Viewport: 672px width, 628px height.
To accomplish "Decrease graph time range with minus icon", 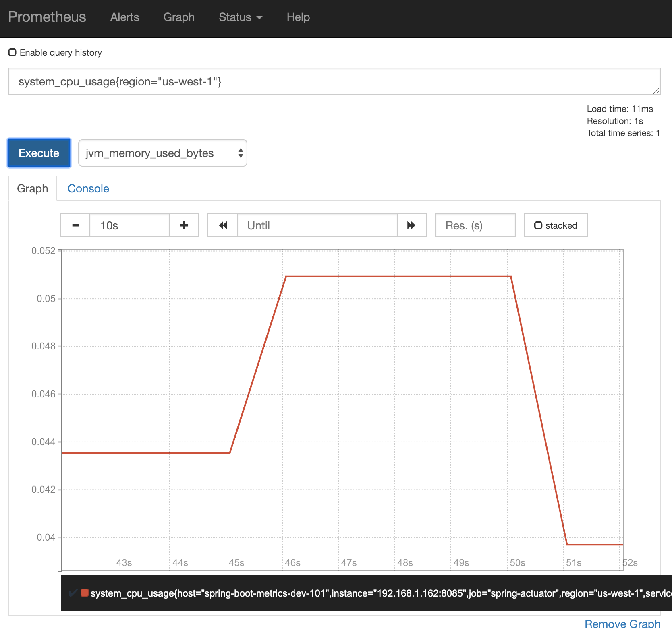I will click(75, 225).
